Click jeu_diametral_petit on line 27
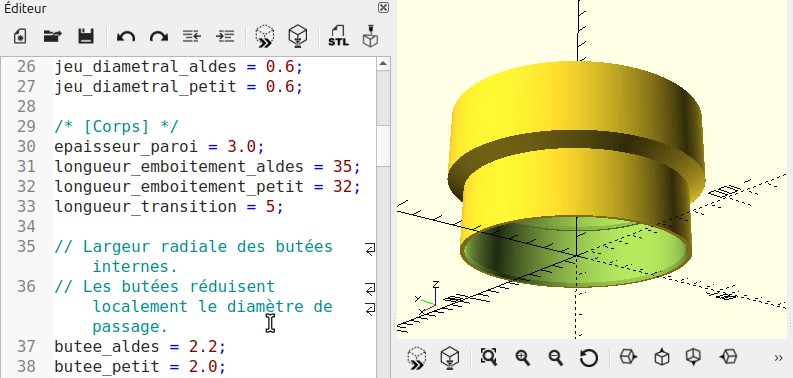The height and width of the screenshot is (378, 793). point(145,87)
